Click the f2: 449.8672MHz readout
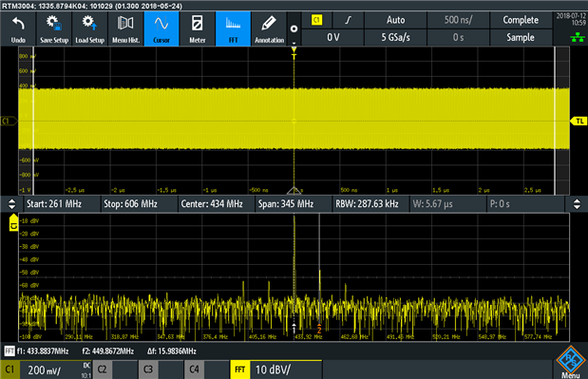588x379 pixels. pyautogui.click(x=108, y=351)
